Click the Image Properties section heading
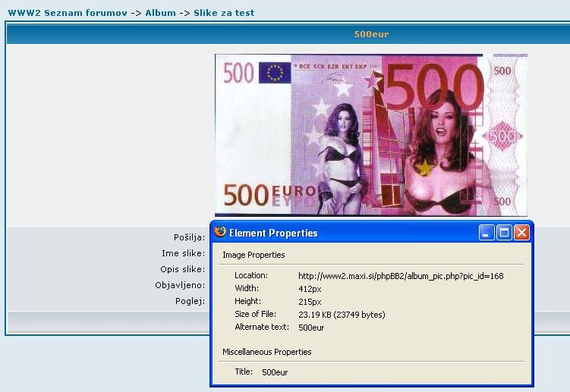Image resolution: width=570 pixels, height=392 pixels. [x=254, y=255]
